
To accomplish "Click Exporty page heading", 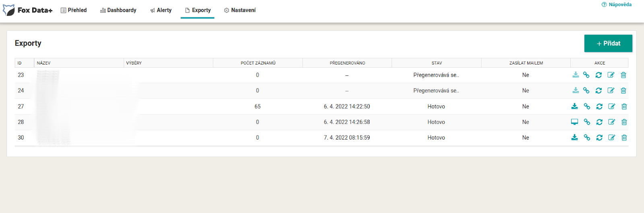I will 28,43.
